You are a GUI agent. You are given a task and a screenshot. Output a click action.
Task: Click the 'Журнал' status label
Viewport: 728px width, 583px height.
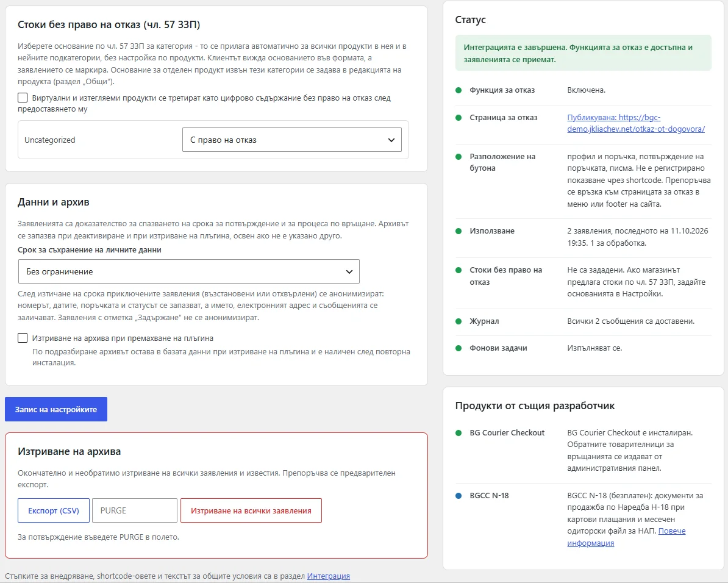click(484, 321)
